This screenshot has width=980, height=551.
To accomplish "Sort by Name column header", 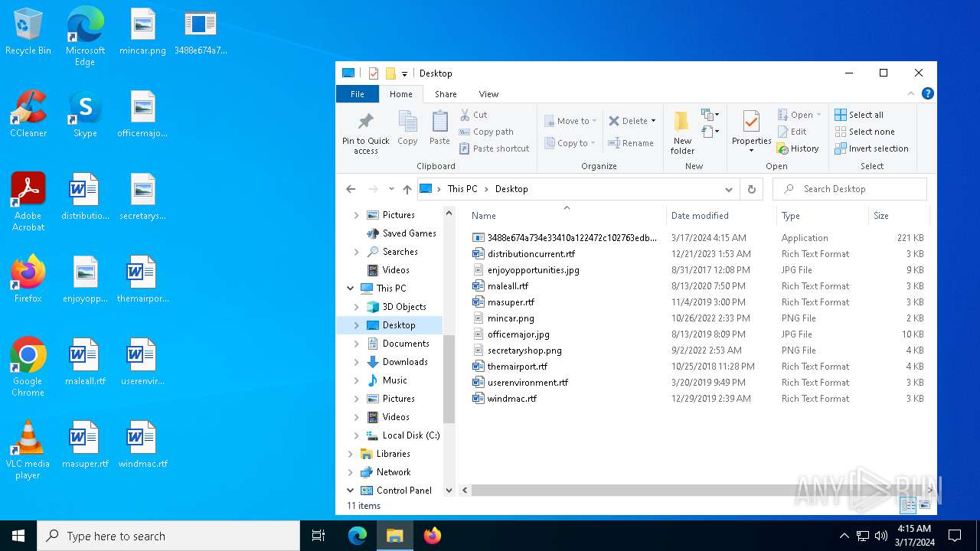I will [x=567, y=216].
